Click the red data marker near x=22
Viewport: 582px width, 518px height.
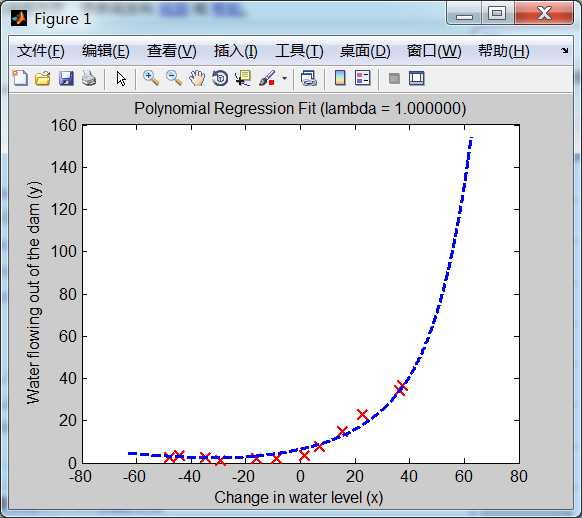coord(362,415)
